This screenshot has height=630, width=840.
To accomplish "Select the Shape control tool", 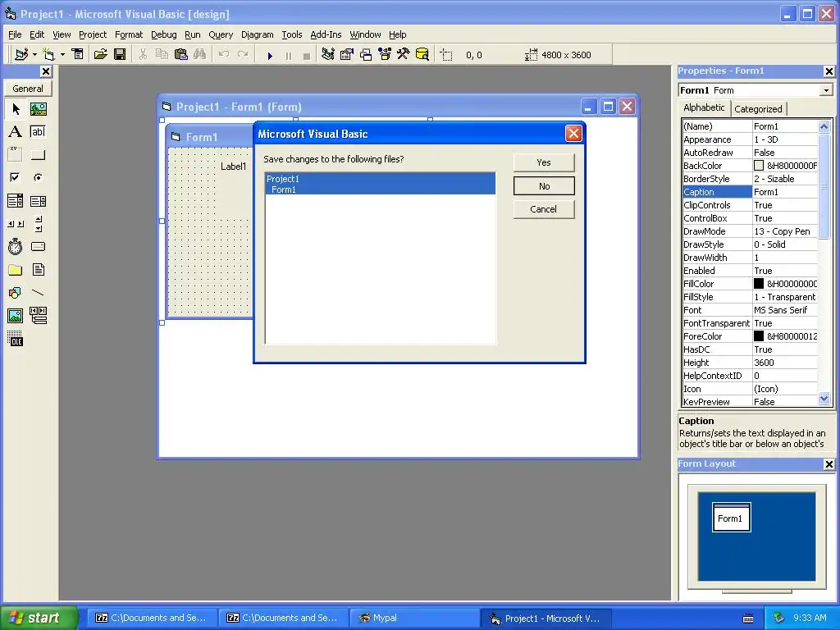I will point(16,293).
